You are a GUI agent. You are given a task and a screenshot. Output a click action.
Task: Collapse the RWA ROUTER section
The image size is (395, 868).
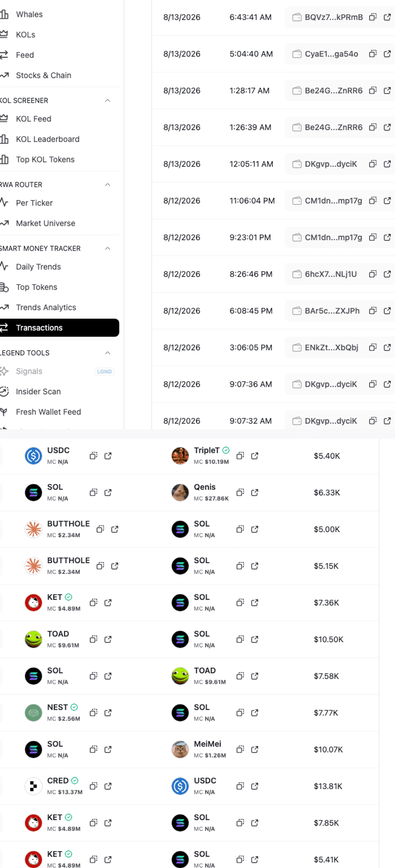(107, 185)
